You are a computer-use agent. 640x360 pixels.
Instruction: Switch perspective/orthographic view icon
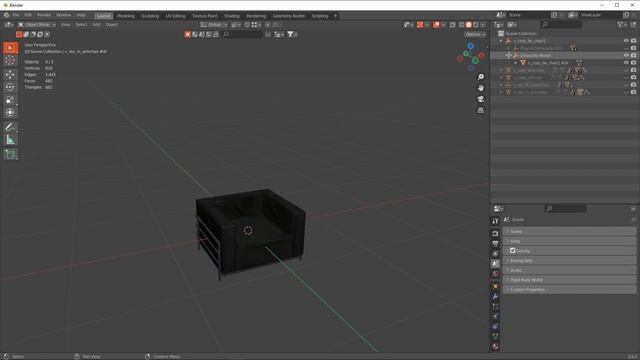[x=481, y=110]
